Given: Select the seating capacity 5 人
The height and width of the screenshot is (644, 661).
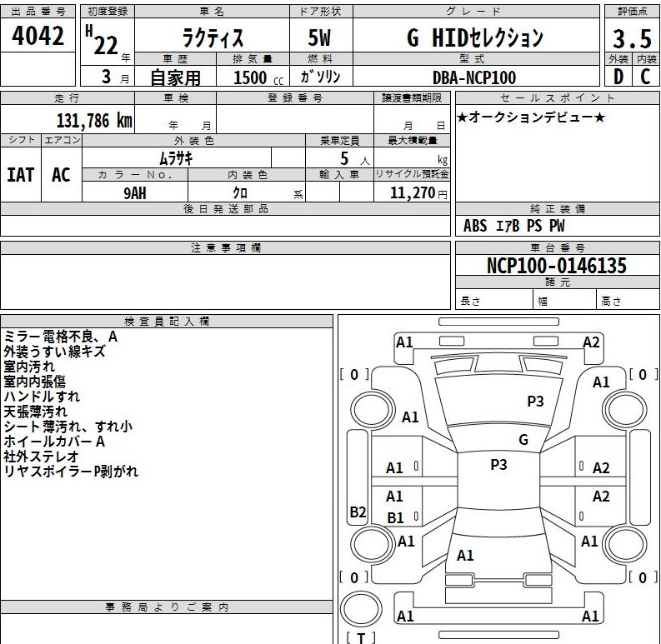Looking at the screenshot, I should pyautogui.click(x=354, y=159).
